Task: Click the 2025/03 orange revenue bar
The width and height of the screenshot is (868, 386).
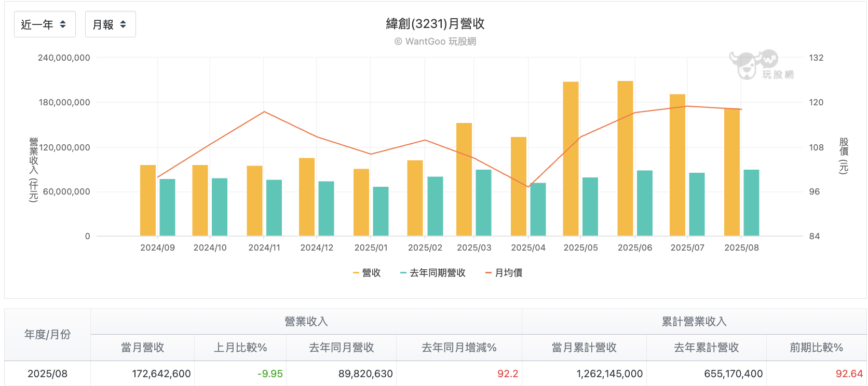Action: tap(464, 180)
